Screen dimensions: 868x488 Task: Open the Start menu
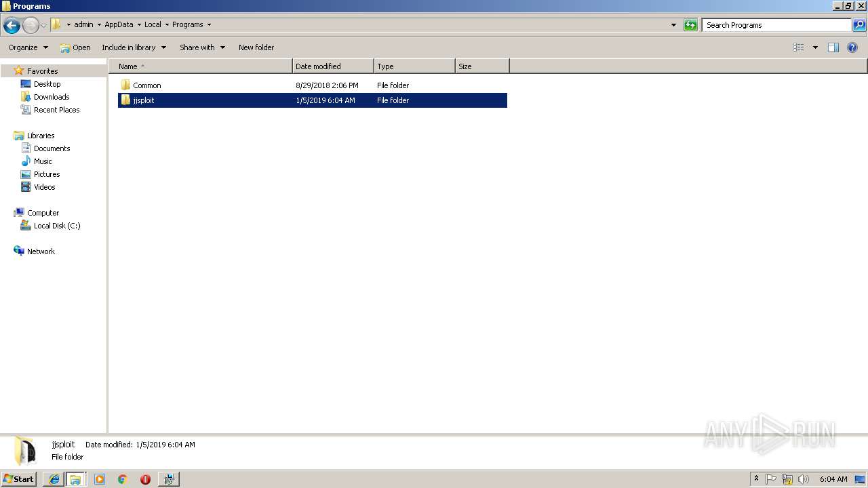(x=18, y=479)
